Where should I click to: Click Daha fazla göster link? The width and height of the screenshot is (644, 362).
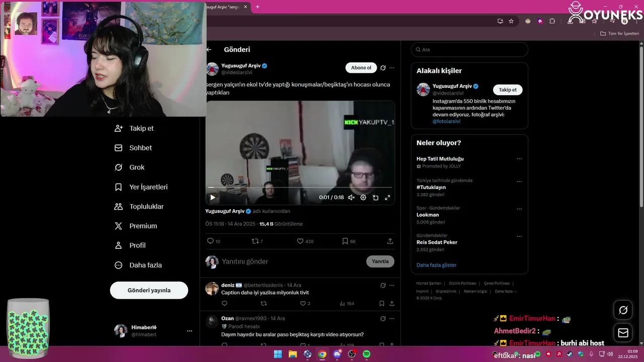(x=436, y=265)
